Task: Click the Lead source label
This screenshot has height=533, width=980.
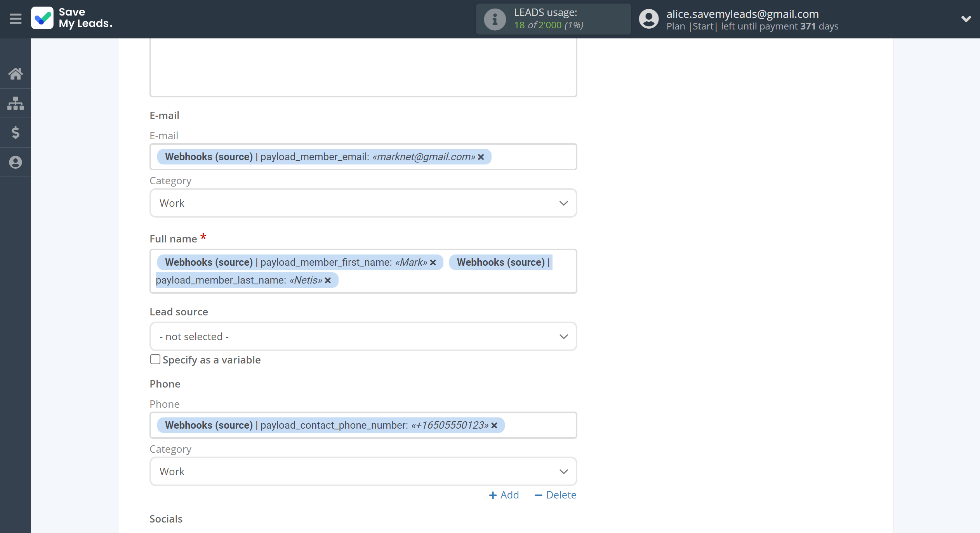Action: [x=179, y=311]
